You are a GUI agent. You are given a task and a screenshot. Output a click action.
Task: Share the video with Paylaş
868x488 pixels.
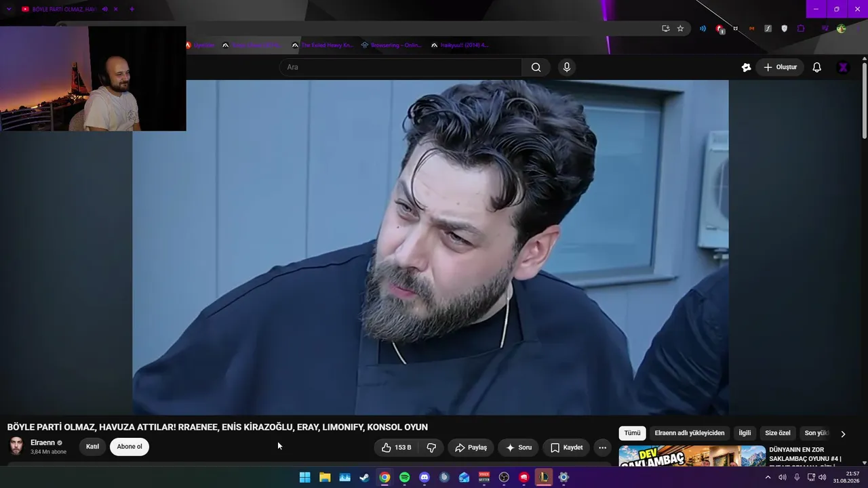click(x=471, y=447)
